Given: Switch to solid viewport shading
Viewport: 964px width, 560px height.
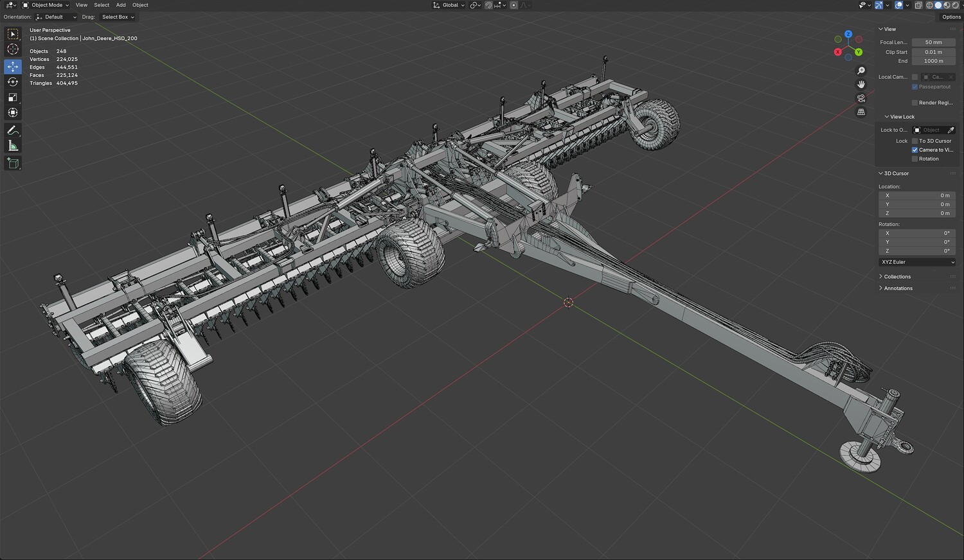Looking at the screenshot, I should [938, 5].
